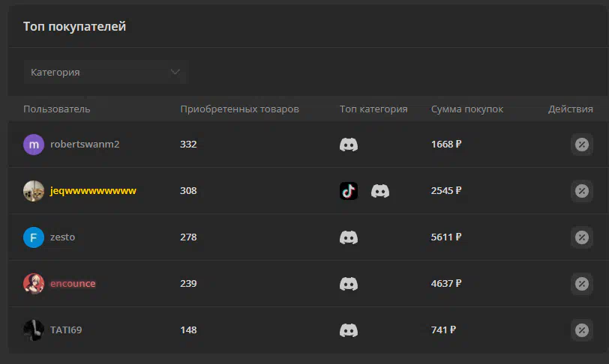Sort by Сумма покупок column header

tap(466, 109)
